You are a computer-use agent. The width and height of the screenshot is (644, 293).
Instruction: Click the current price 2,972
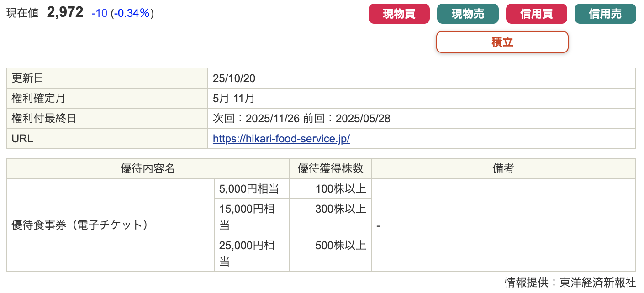coord(65,13)
